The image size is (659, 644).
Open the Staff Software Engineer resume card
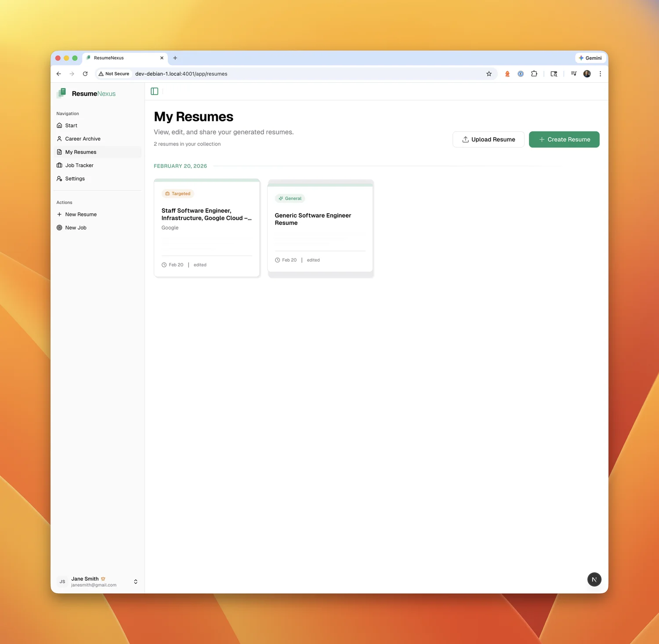pyautogui.click(x=206, y=228)
